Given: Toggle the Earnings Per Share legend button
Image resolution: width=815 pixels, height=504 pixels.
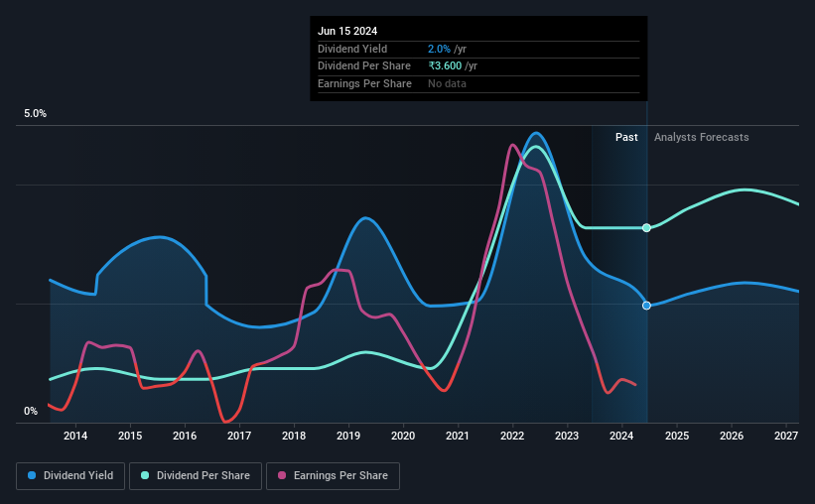Looking at the screenshot, I should 334,476.
